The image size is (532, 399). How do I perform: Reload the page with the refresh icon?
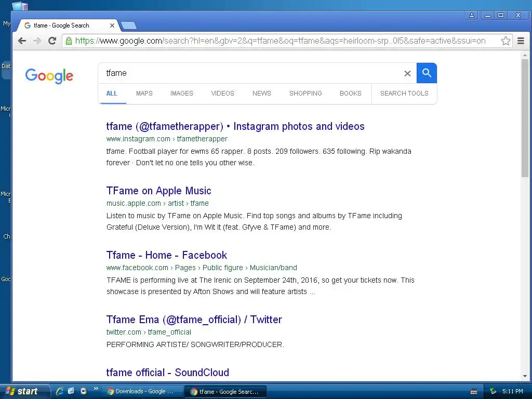click(x=52, y=41)
